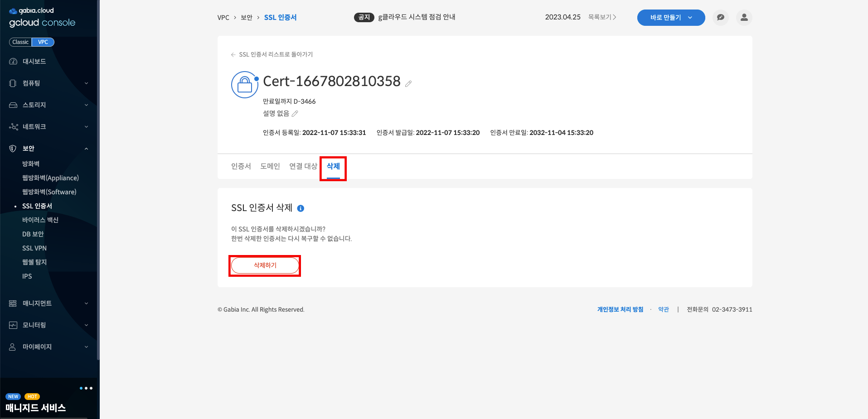Select the VPC mode toggle
Viewport: 868px width, 419px height.
tap(43, 42)
